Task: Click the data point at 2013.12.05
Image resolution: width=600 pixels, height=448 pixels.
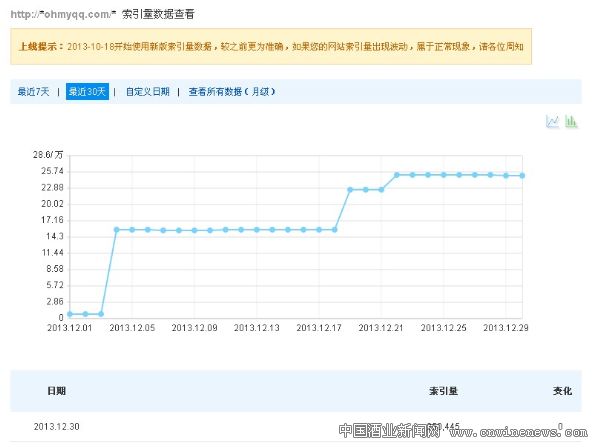Action: (x=132, y=230)
